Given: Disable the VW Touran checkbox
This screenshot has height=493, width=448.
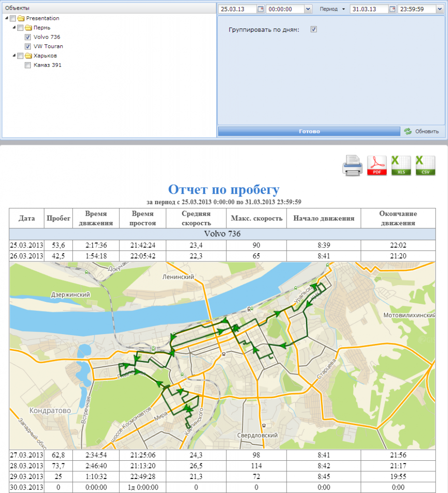Looking at the screenshot, I should click(27, 46).
